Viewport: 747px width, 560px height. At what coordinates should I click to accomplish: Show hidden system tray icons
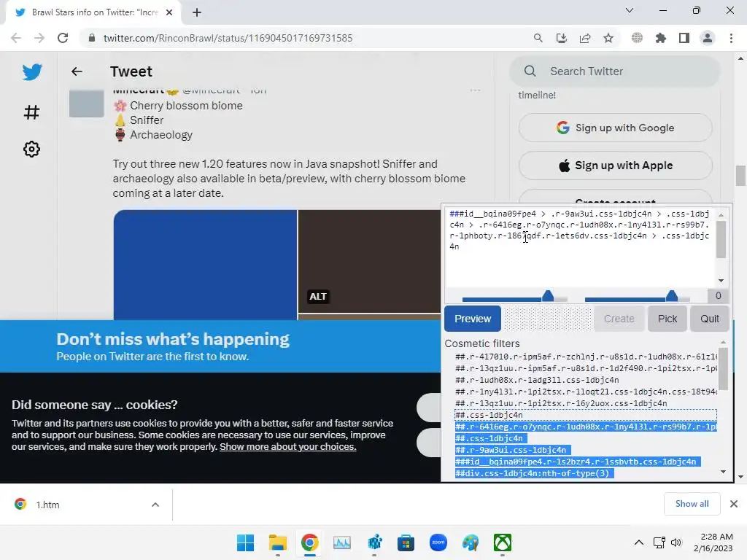pos(639,542)
